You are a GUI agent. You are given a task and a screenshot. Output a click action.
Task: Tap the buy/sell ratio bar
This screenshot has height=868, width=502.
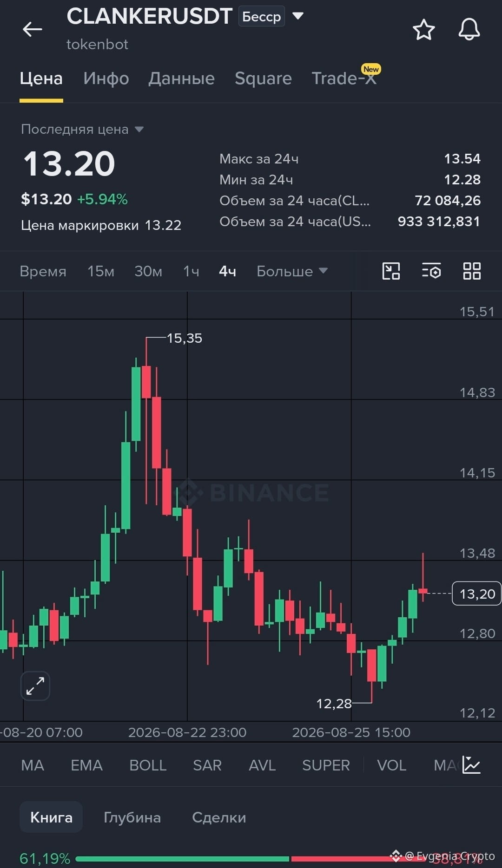tap(251, 859)
